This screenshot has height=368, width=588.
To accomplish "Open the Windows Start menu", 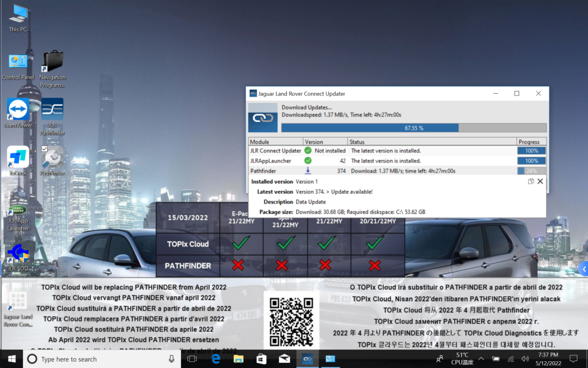I will (x=11, y=359).
